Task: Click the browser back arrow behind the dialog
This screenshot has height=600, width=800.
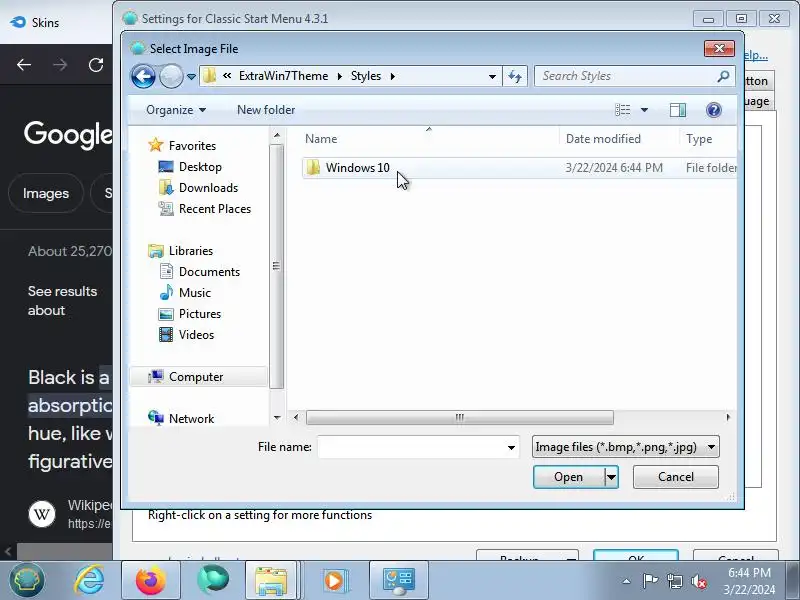Action: (x=24, y=65)
